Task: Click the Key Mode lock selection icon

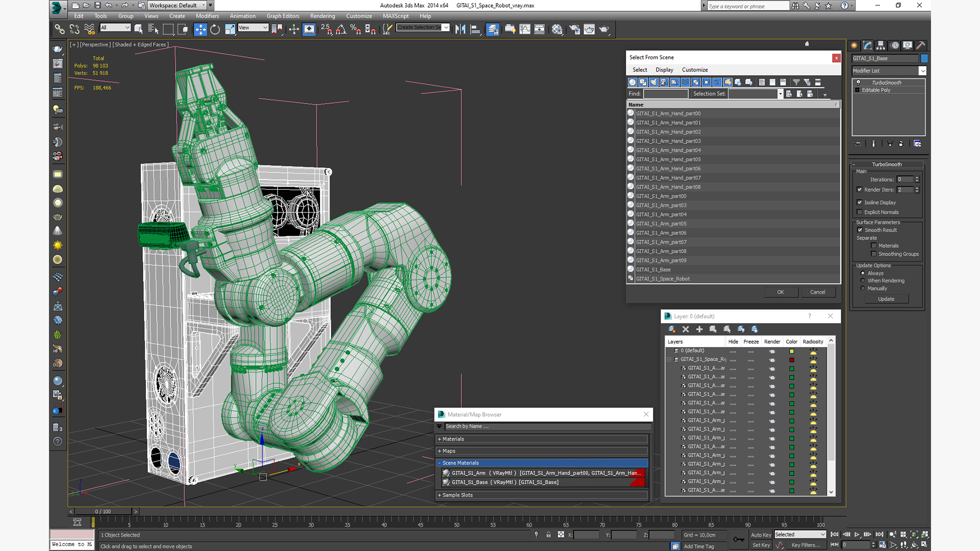Action: point(548,535)
